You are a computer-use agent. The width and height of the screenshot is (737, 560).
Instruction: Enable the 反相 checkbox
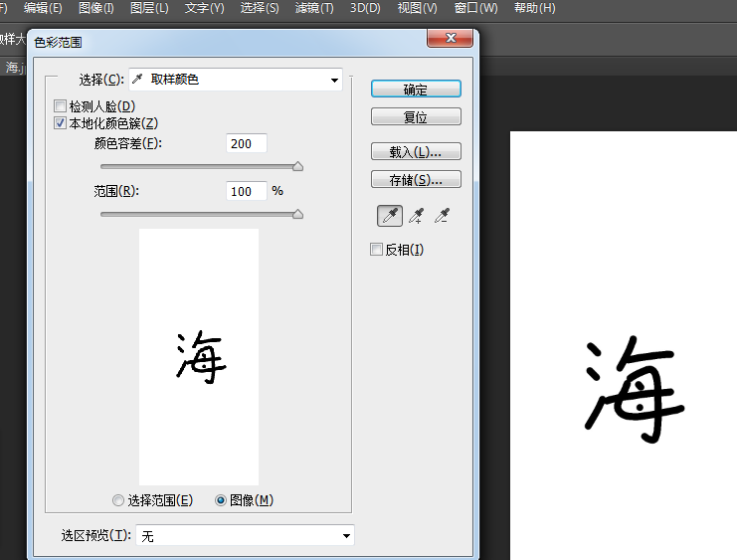[x=376, y=250]
